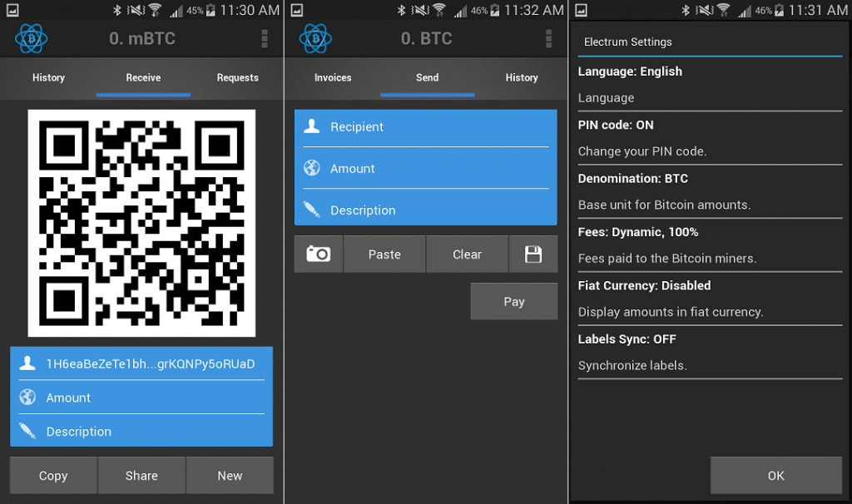The height and width of the screenshot is (504, 852).
Task: Switch to the History tab on Send screen
Action: point(522,77)
